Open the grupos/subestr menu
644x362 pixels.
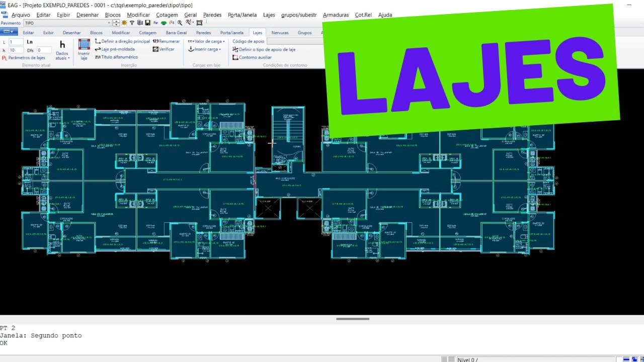click(299, 15)
